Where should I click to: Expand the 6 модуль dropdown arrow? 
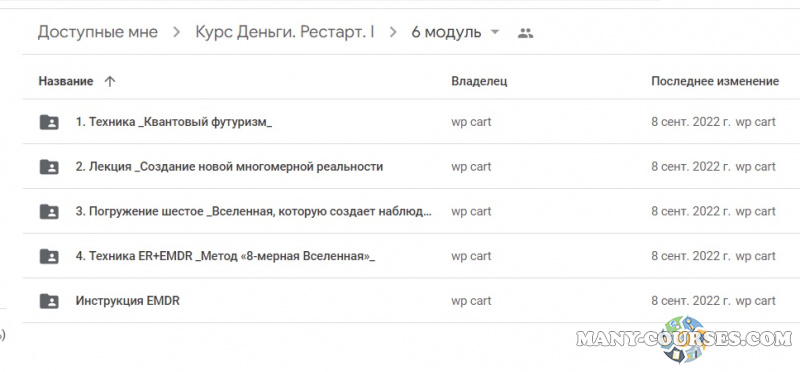click(494, 33)
